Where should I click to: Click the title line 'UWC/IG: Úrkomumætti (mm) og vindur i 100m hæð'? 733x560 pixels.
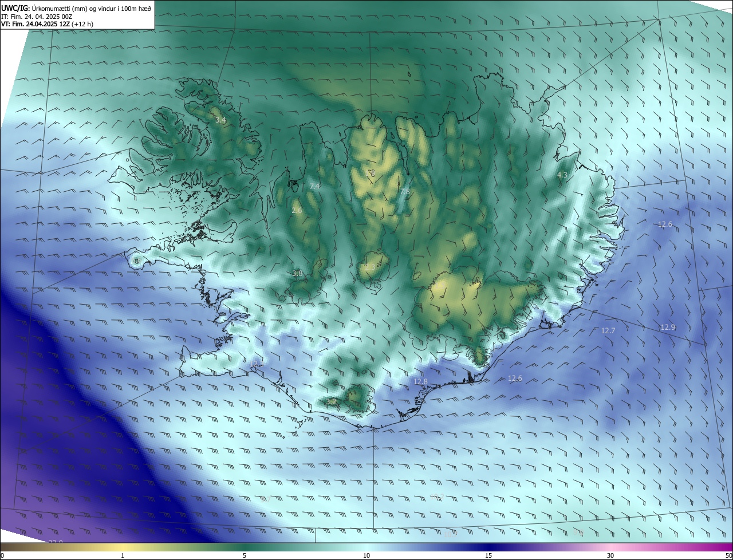tap(76, 8)
